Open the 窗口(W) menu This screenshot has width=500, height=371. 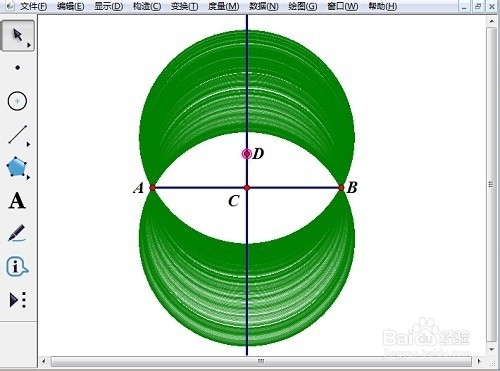click(343, 6)
